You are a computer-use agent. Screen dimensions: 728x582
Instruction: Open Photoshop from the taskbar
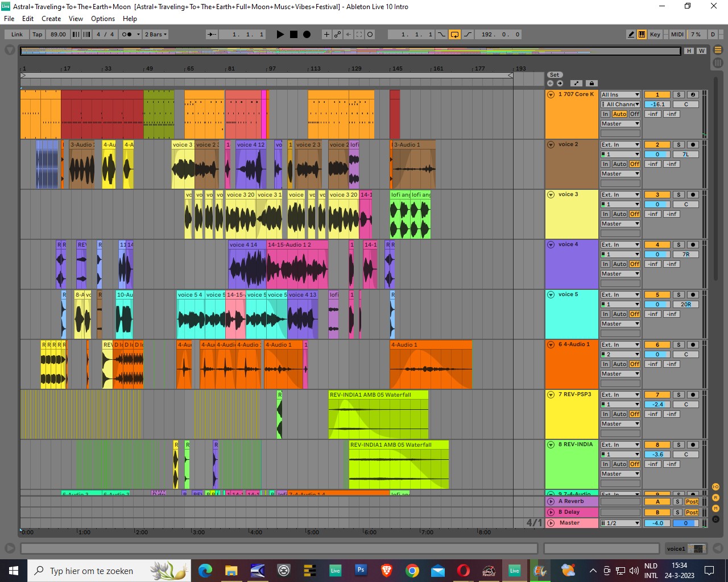[361, 570]
